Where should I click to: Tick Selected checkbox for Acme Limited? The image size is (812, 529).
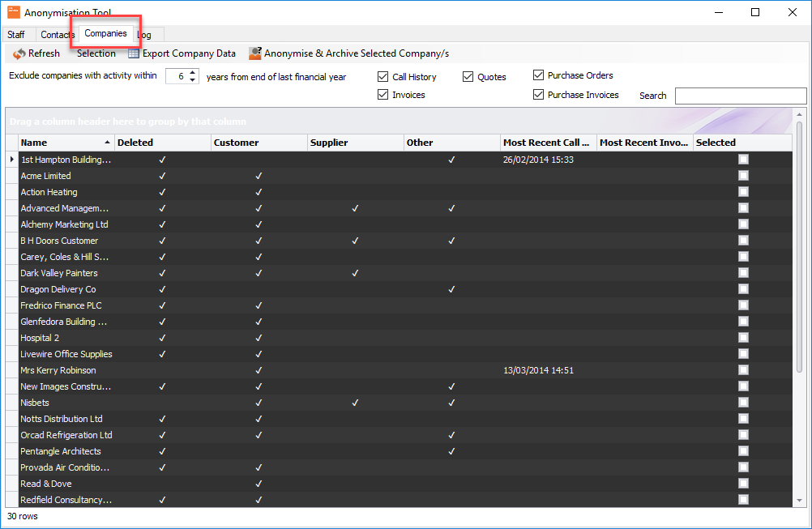click(744, 176)
